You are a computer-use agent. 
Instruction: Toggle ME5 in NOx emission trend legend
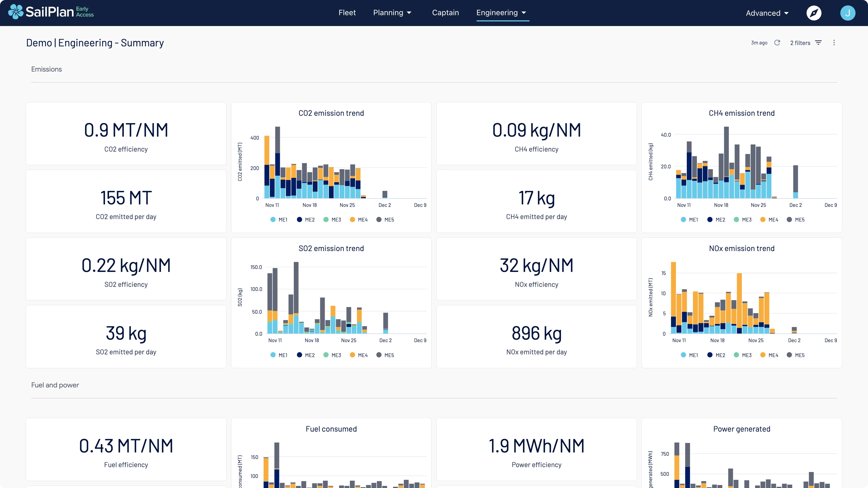[796, 355]
